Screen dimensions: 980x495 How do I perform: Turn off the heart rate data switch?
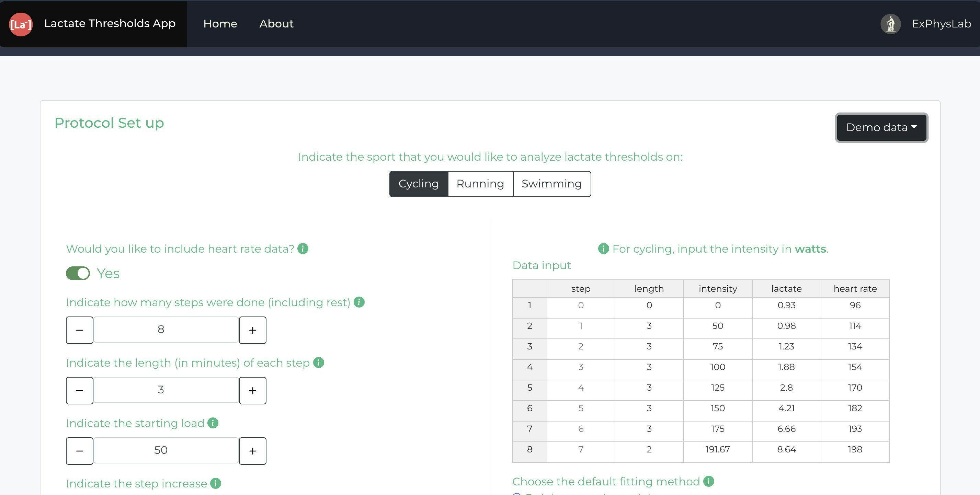pyautogui.click(x=78, y=273)
